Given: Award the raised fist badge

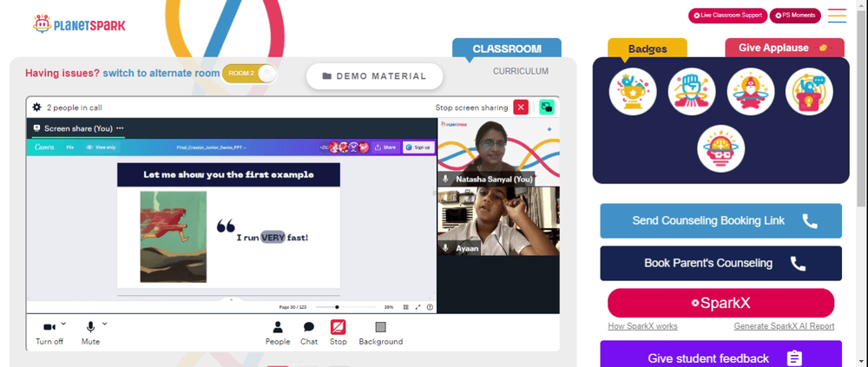Looking at the screenshot, I should coord(692,91).
